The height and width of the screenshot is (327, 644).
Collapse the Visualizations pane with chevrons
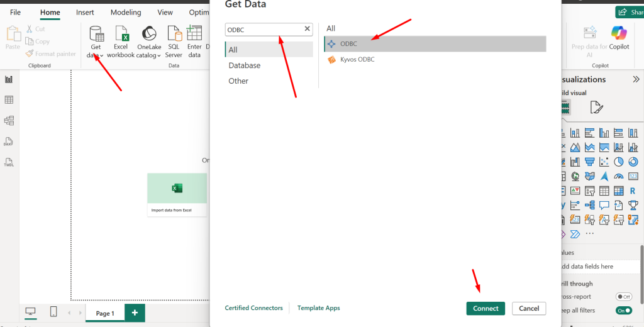(636, 79)
